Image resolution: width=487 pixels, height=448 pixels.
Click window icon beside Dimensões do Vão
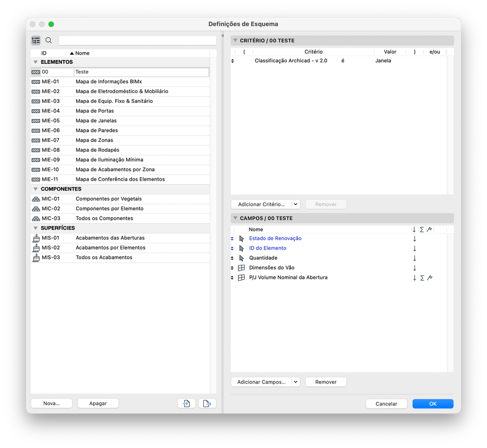(x=241, y=268)
